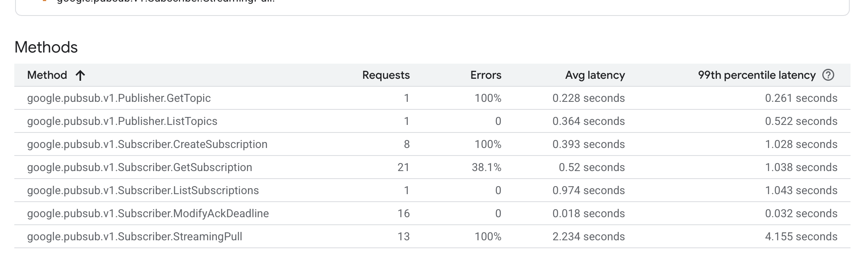This screenshot has height=253, width=868.
Task: Click the 100% errors value for GetTopic
Action: 488,98
